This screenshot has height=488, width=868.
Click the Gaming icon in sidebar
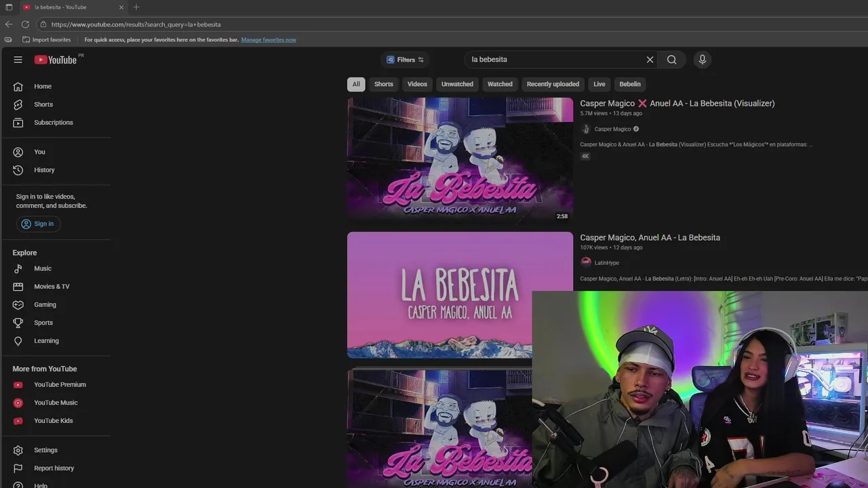coord(18,305)
